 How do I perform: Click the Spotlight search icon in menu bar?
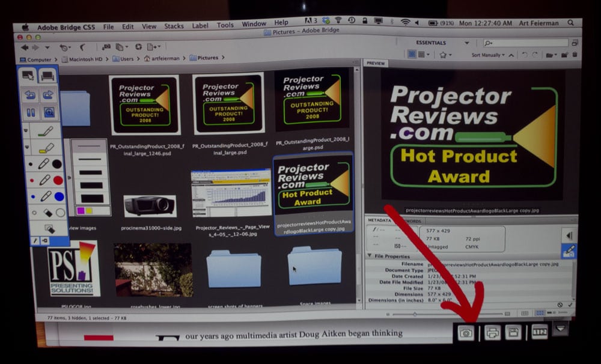pyautogui.click(x=571, y=23)
